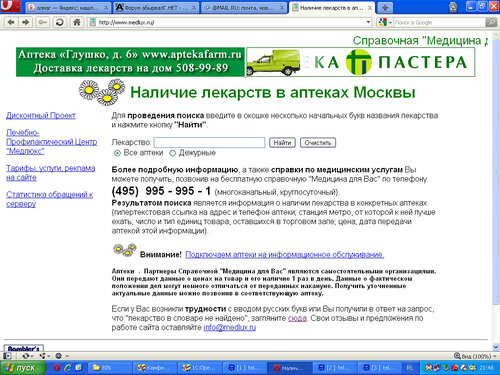Switch to the Яндекс tab
The image size is (500, 375).
(68, 8)
